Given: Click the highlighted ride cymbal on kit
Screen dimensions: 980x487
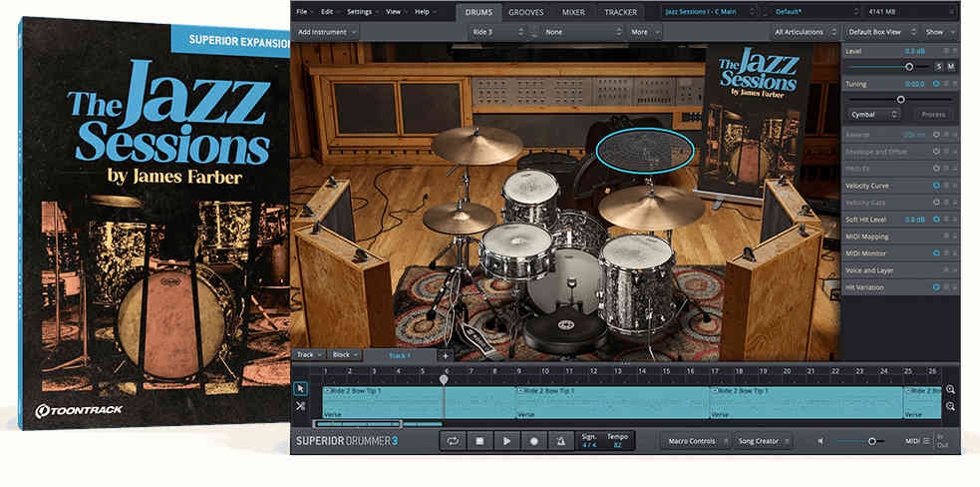Looking at the screenshot, I should click(644, 151).
